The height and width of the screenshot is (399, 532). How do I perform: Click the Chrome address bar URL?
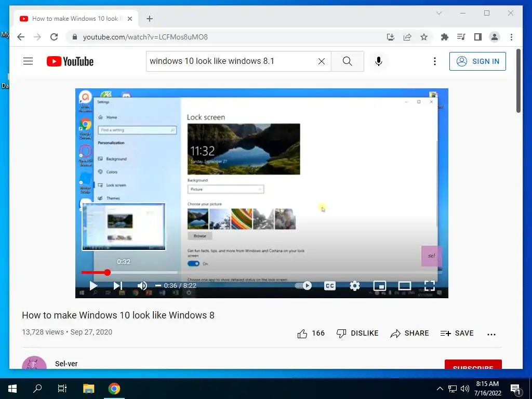pyautogui.click(x=145, y=37)
